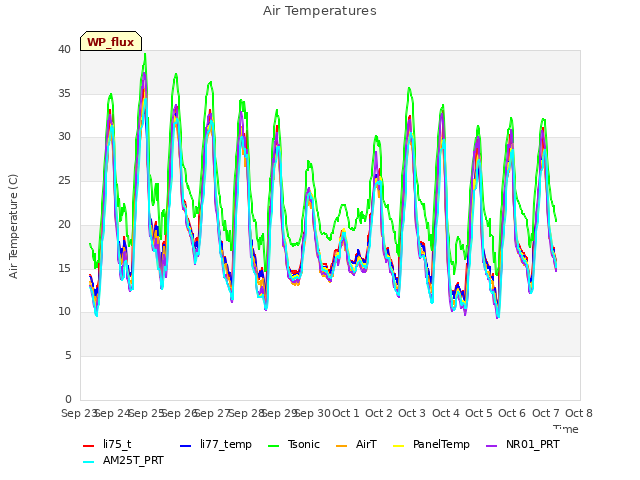
Task: Click the Oct 5 x-axis label
Action: point(479,413)
